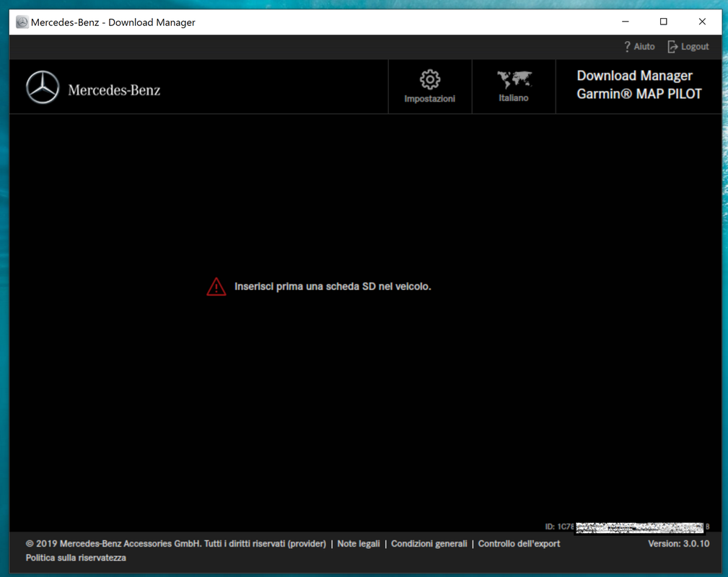Click Download Manager Garmin MAP PILOT heading

click(639, 85)
